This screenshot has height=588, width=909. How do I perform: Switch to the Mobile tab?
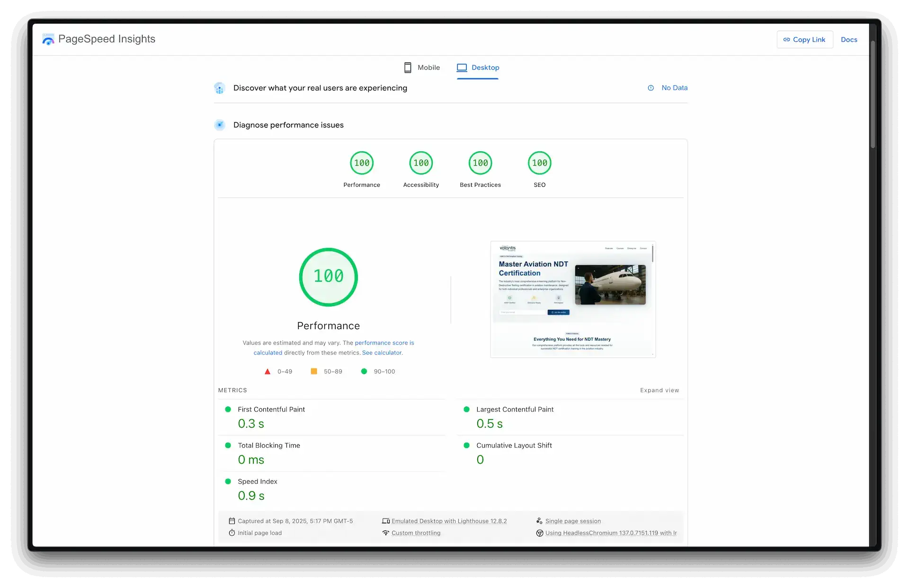click(422, 68)
